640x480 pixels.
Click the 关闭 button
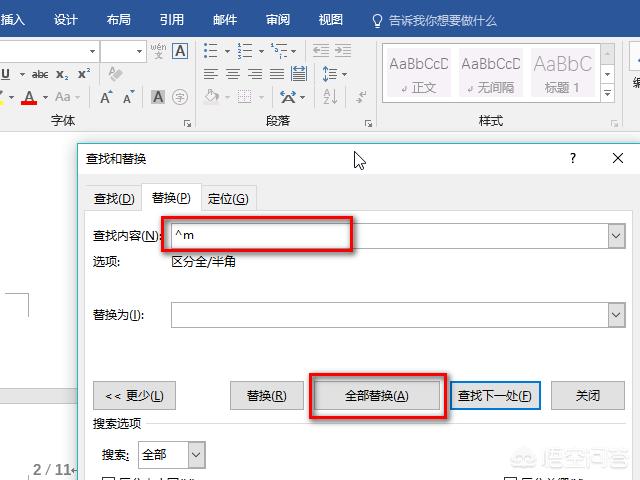(x=588, y=396)
